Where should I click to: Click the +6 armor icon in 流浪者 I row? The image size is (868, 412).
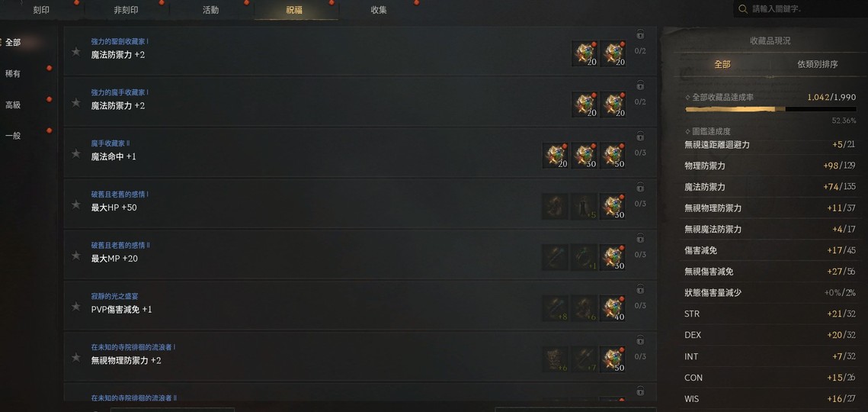pyautogui.click(x=555, y=359)
